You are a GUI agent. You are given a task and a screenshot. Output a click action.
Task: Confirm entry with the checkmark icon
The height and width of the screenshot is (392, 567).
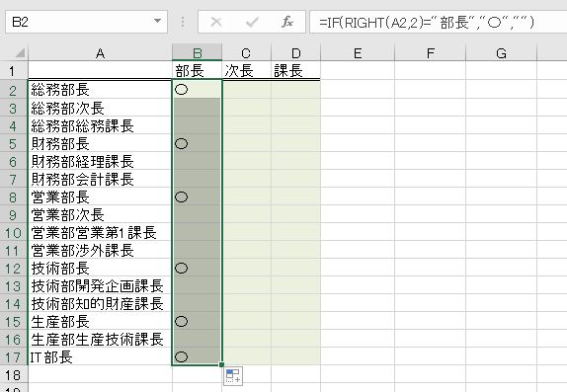(252, 22)
